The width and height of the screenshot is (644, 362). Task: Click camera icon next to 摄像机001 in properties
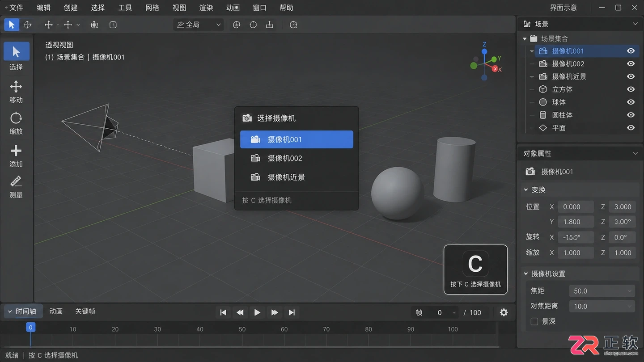tap(530, 172)
